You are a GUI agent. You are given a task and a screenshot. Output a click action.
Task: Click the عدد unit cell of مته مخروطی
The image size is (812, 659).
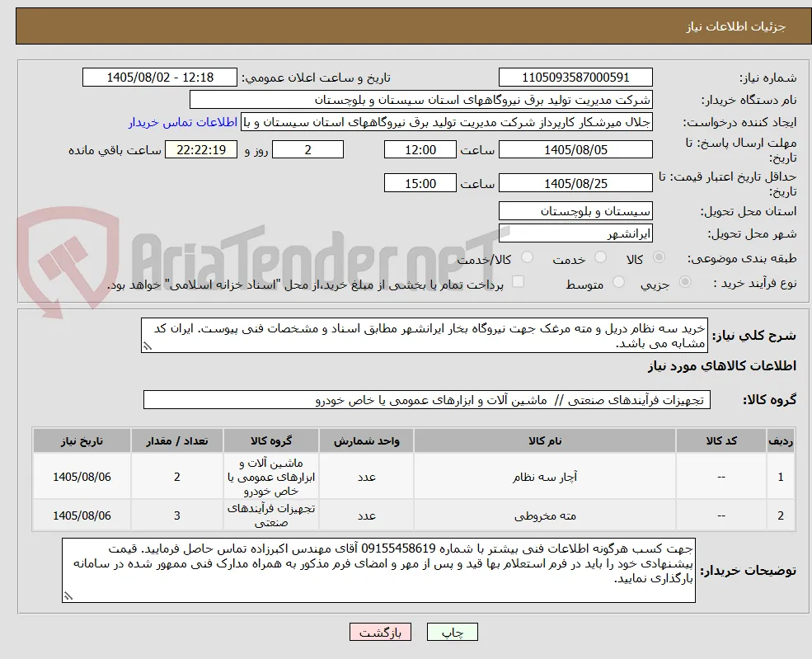tap(366, 515)
